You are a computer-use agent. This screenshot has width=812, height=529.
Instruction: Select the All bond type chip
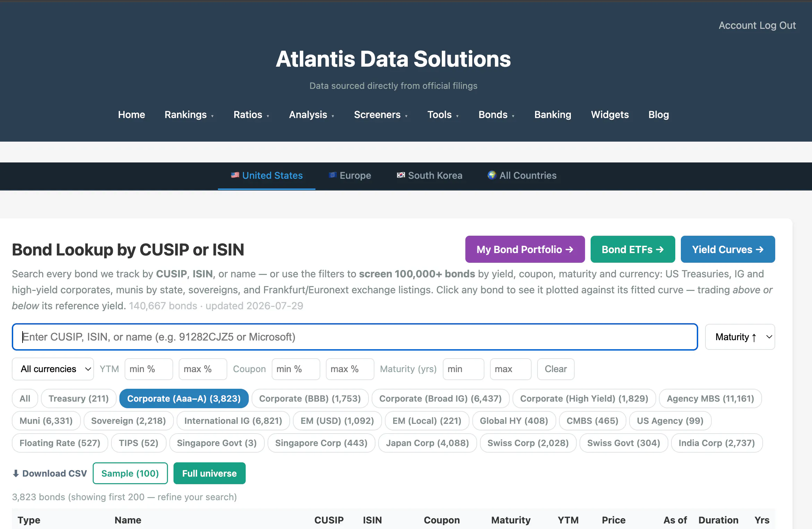(x=25, y=398)
